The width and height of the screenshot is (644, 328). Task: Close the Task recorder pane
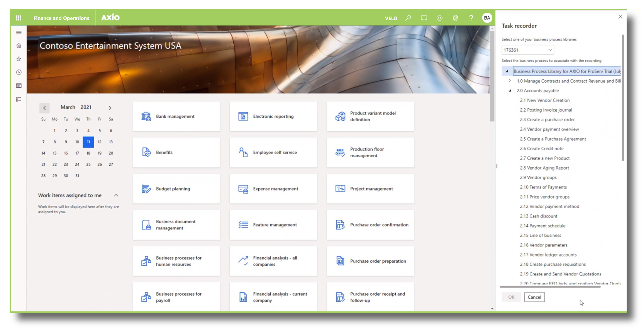point(620,17)
